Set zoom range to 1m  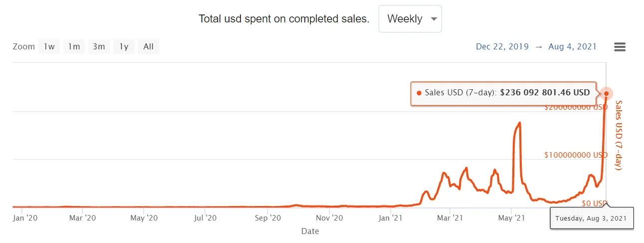[x=74, y=47]
